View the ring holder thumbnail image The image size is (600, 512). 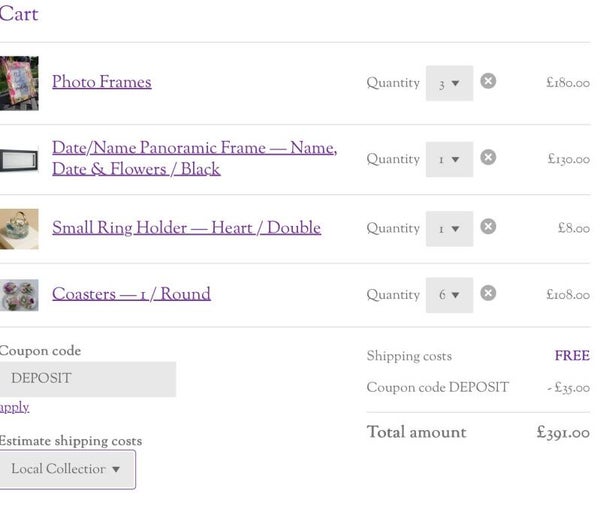coord(19,229)
